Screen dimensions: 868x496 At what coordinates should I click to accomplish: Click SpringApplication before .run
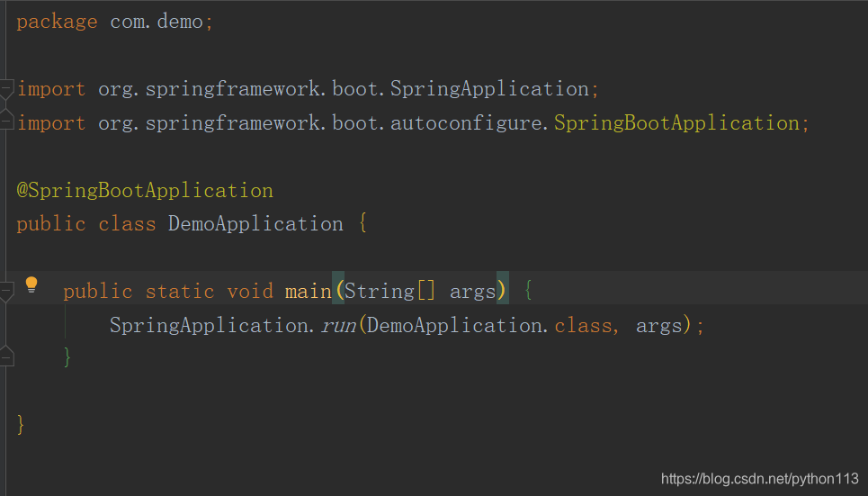coord(209,325)
